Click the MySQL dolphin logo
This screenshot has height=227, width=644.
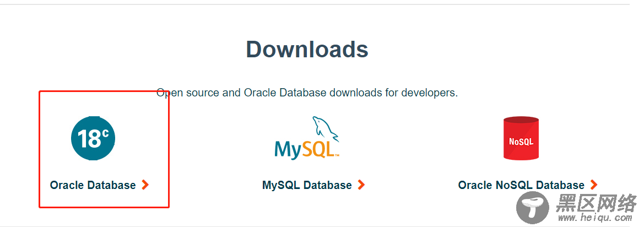307,138
